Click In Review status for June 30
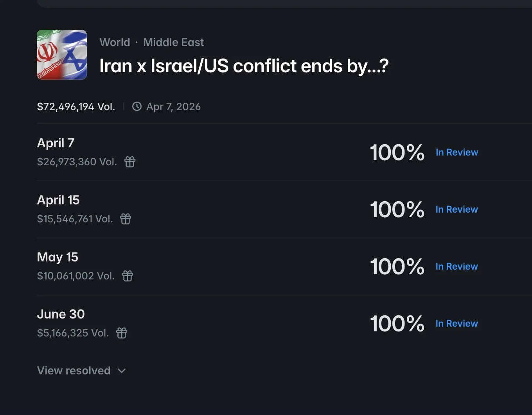Image resolution: width=532 pixels, height=415 pixels. 457,324
